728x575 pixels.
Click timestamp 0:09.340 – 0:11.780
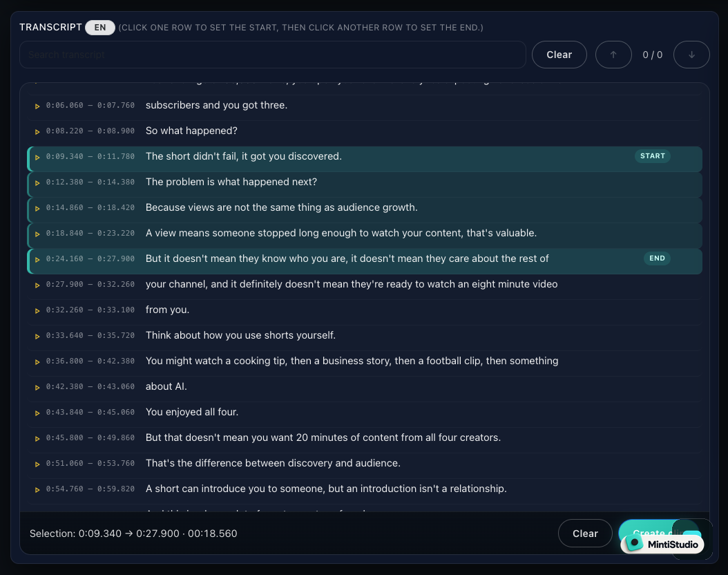90,156
